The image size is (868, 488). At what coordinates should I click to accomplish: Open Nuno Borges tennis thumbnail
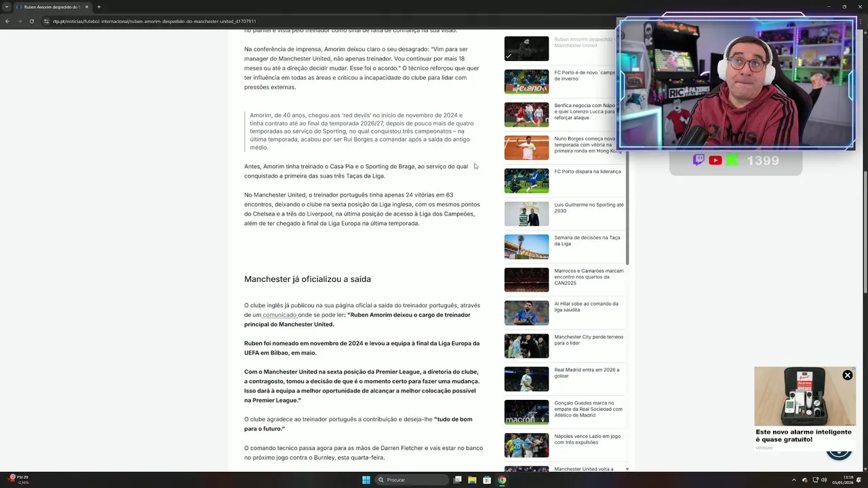click(526, 148)
